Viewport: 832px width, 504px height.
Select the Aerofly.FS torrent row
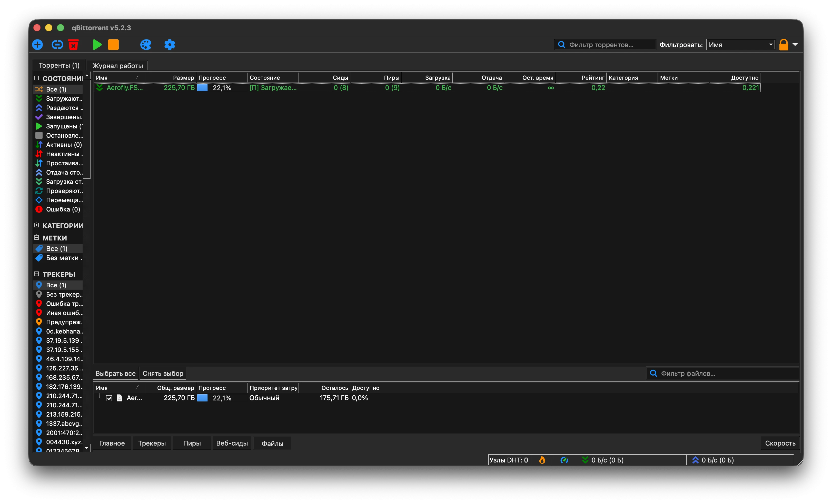coord(427,88)
